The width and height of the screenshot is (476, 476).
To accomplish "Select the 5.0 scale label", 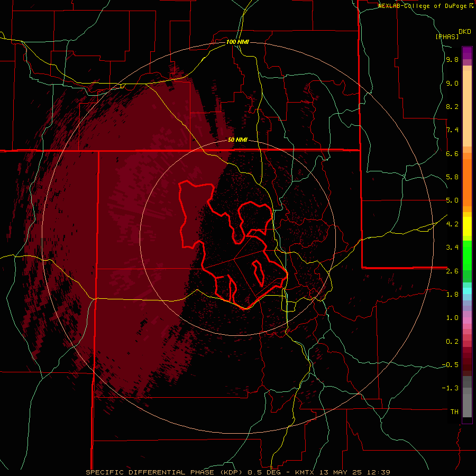I will [x=452, y=200].
